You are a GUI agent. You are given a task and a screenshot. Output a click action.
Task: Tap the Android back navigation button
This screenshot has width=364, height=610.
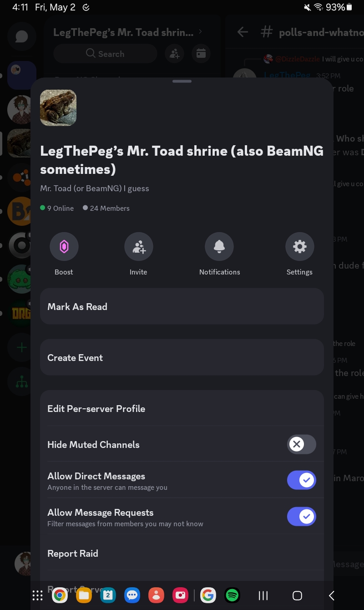pyautogui.click(x=332, y=595)
